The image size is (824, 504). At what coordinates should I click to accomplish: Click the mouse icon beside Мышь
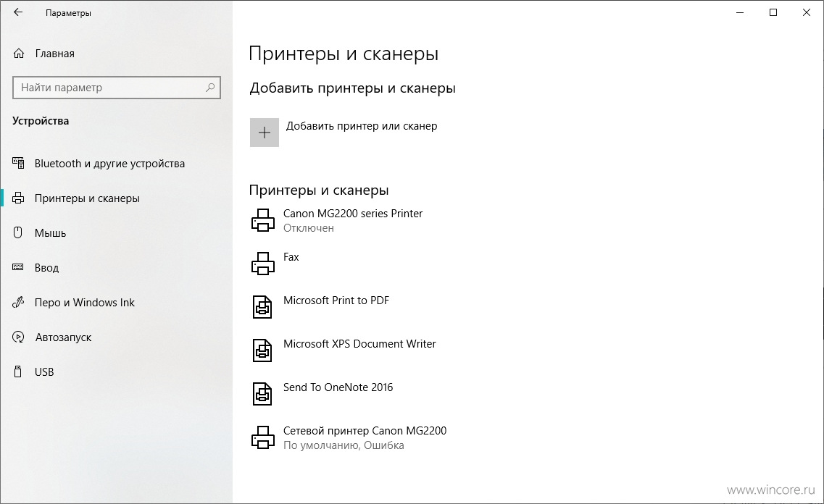click(x=18, y=232)
